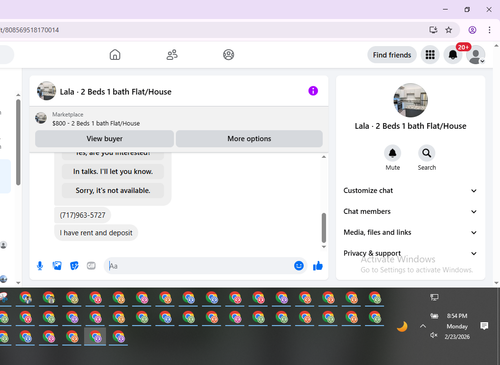Click the chat list scrollbar on the left
500x365 pixels.
coord(18,142)
